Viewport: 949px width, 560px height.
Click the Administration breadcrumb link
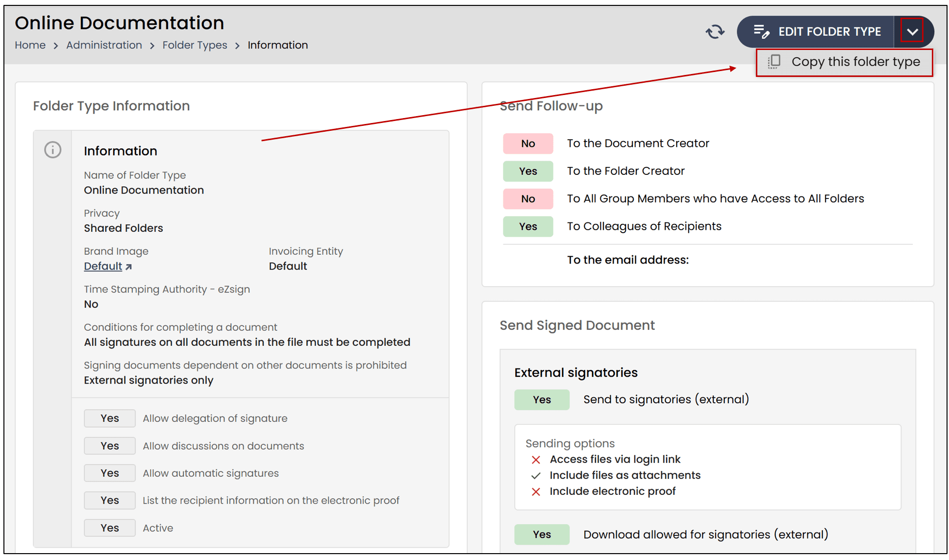104,45
